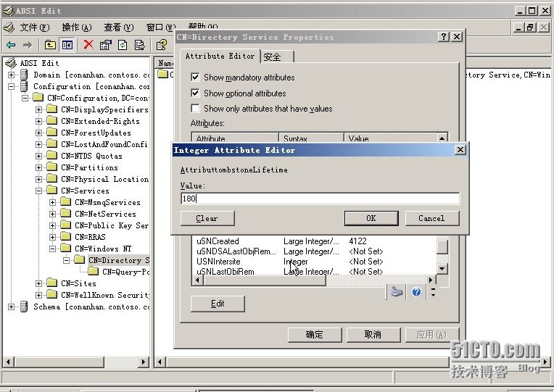
Task: Go back with the toolbar back arrow
Action: [x=12, y=45]
